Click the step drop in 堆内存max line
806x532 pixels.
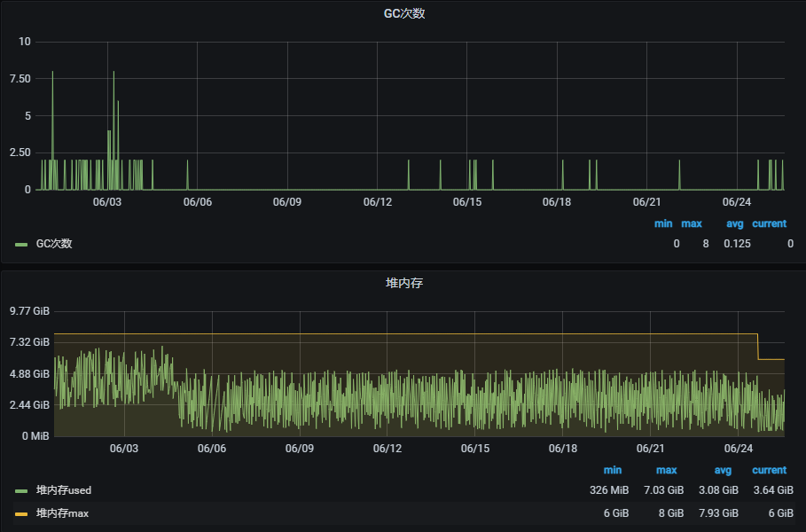(x=758, y=347)
